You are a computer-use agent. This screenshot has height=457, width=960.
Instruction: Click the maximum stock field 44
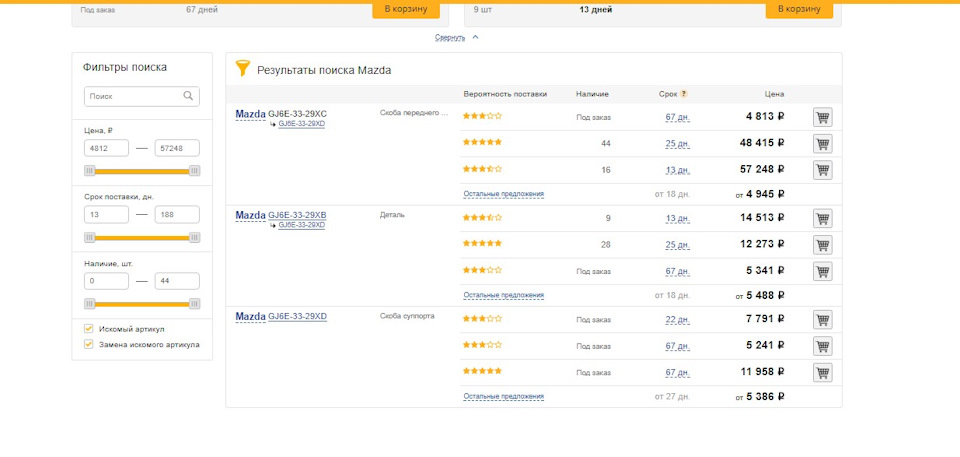(177, 281)
